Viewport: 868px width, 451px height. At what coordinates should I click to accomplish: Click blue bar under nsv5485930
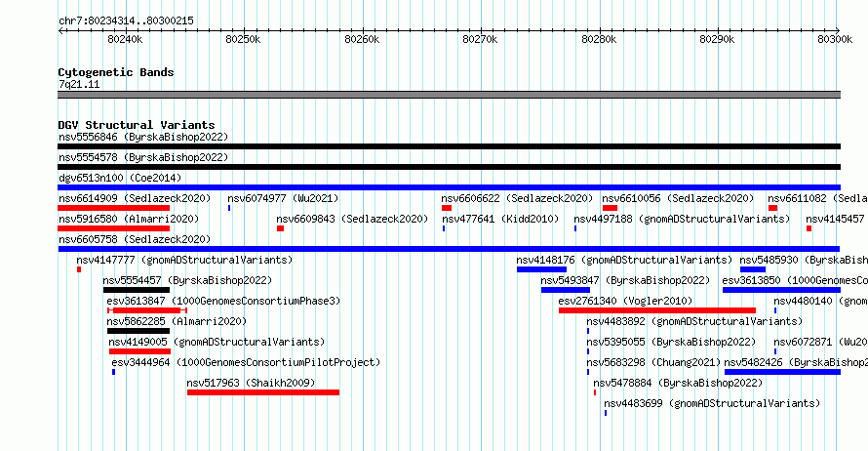(753, 269)
